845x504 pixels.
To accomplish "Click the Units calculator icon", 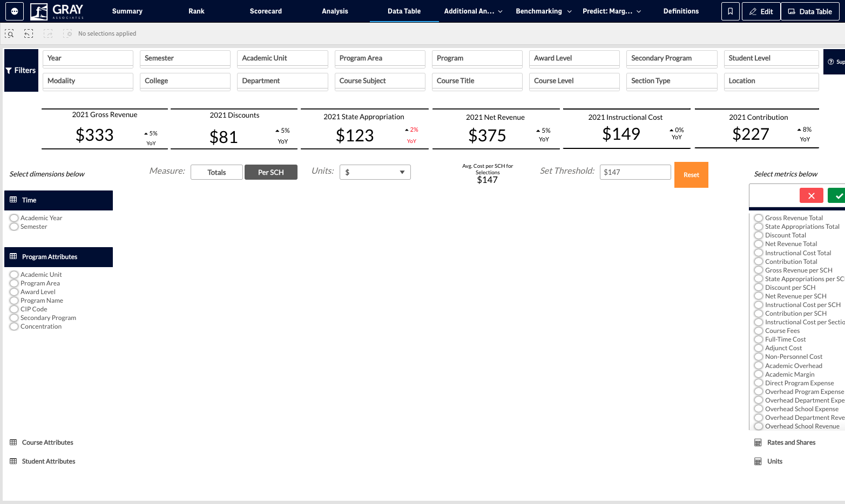I will [x=758, y=461].
